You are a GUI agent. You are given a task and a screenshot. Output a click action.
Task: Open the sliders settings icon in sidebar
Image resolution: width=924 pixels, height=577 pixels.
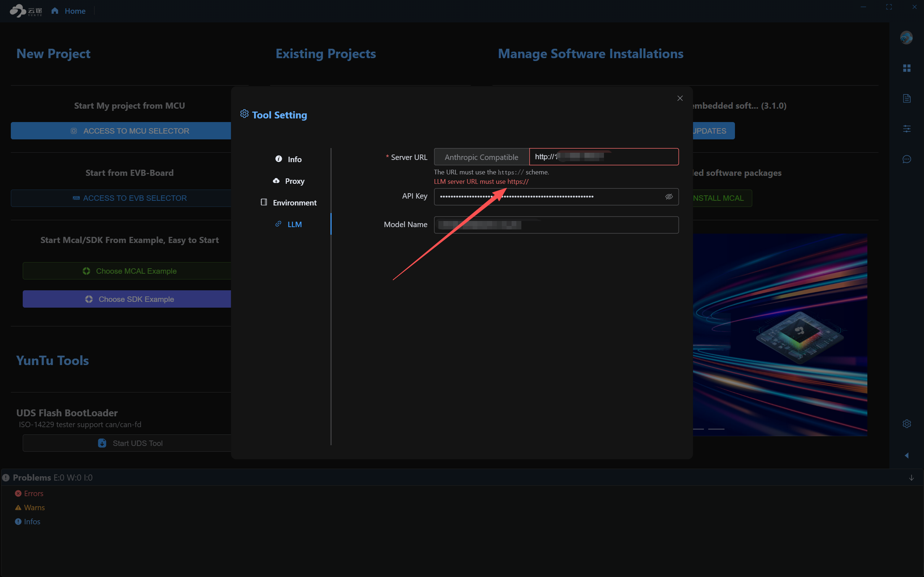click(906, 129)
